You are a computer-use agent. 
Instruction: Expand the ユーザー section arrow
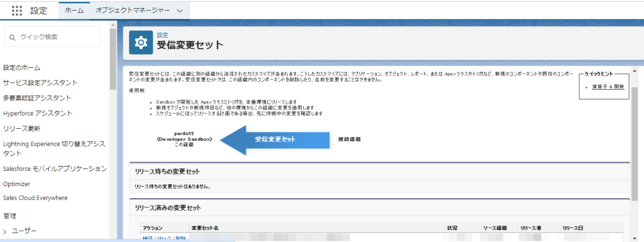tap(4, 232)
